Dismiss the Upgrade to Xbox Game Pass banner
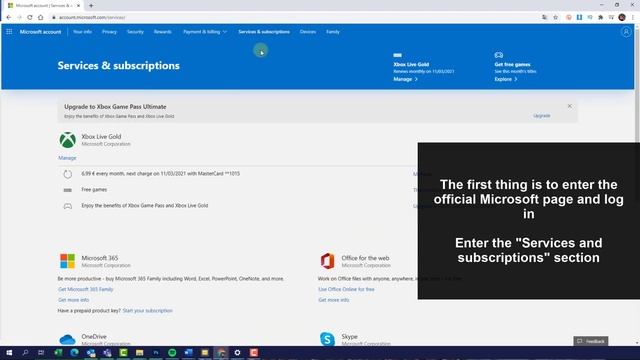This screenshot has height=360, width=640. (569, 106)
